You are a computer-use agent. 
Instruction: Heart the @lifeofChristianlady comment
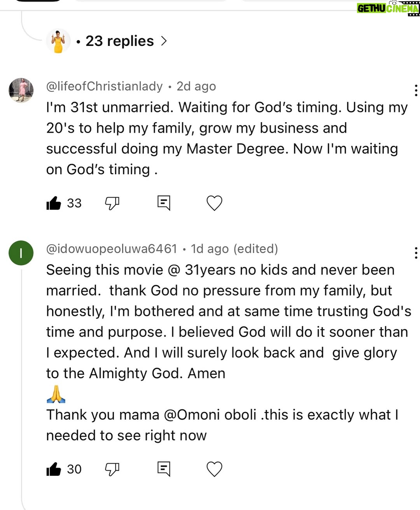pos(214,203)
